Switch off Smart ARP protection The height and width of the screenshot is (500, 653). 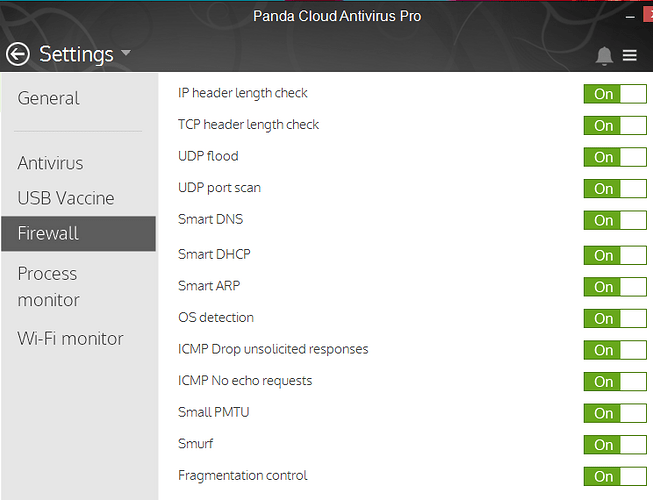pyautogui.click(x=615, y=287)
